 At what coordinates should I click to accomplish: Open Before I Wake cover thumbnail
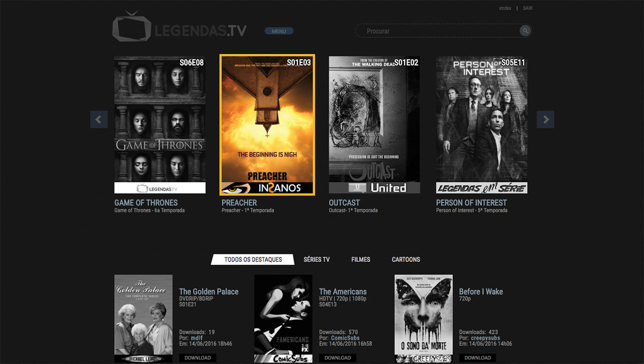point(424,319)
